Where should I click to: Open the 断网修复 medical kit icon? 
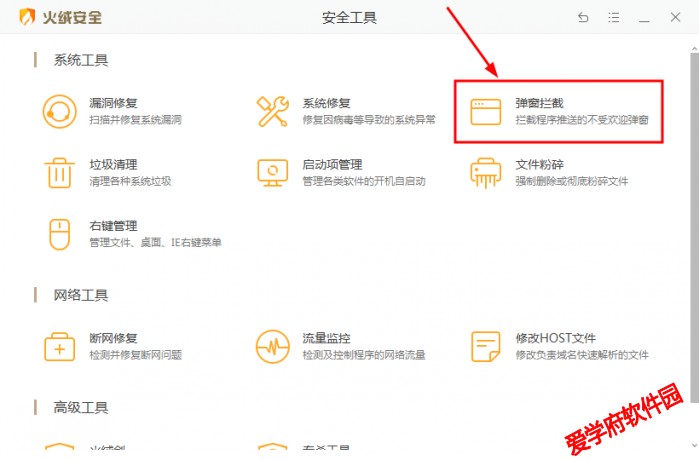coord(59,347)
